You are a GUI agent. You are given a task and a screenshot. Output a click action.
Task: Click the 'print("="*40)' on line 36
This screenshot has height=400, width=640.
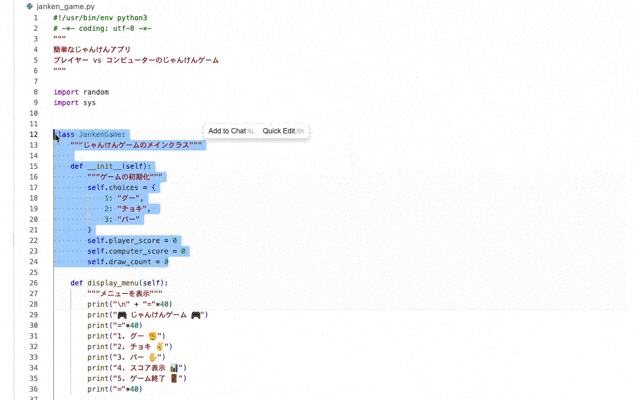coord(115,389)
